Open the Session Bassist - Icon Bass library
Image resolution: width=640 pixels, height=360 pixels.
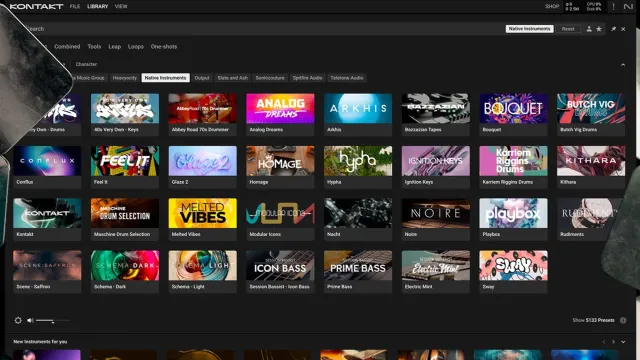280,271
